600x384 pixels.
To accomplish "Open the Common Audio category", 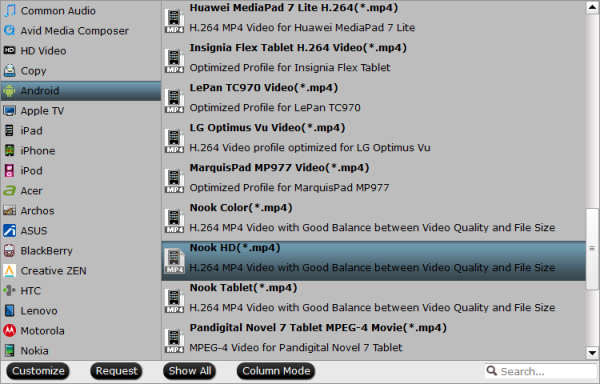I will (x=81, y=11).
